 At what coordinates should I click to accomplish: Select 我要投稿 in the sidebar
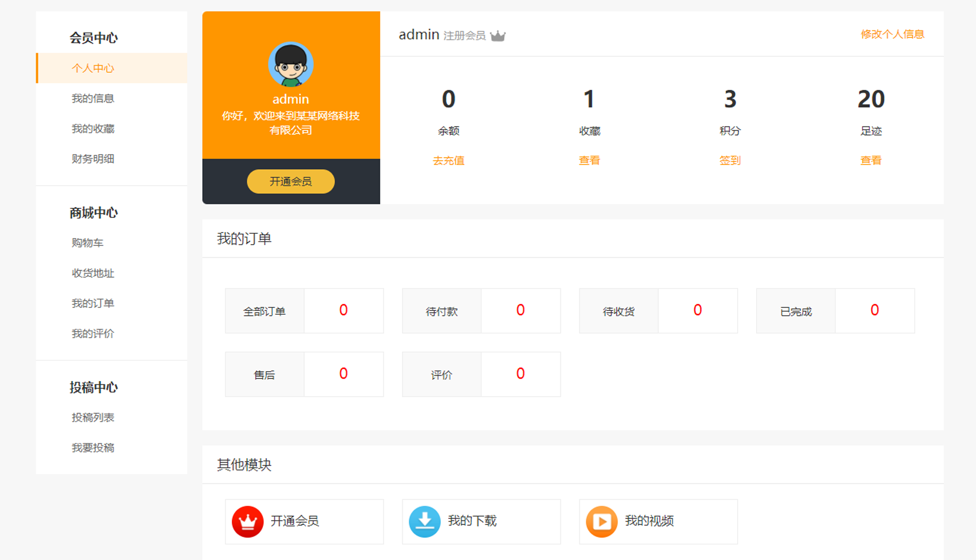point(93,448)
